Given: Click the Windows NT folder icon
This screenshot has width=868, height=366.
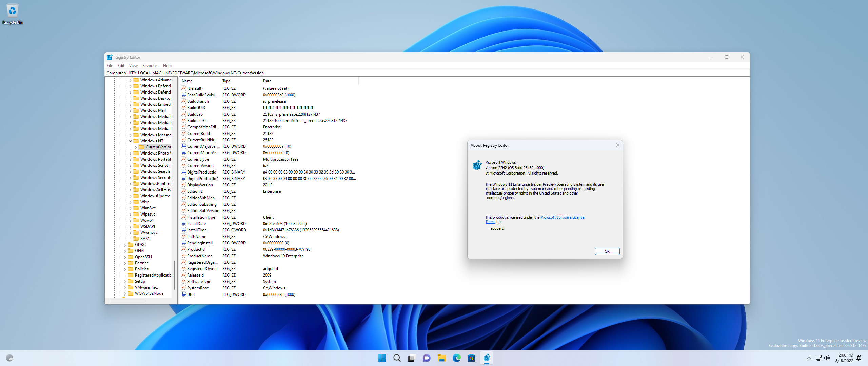Looking at the screenshot, I should pos(136,141).
